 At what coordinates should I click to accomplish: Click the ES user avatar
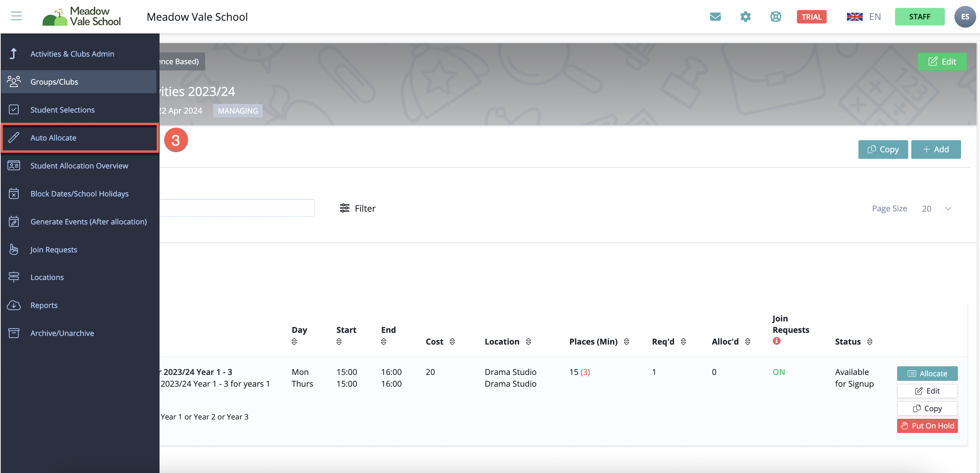(x=965, y=17)
